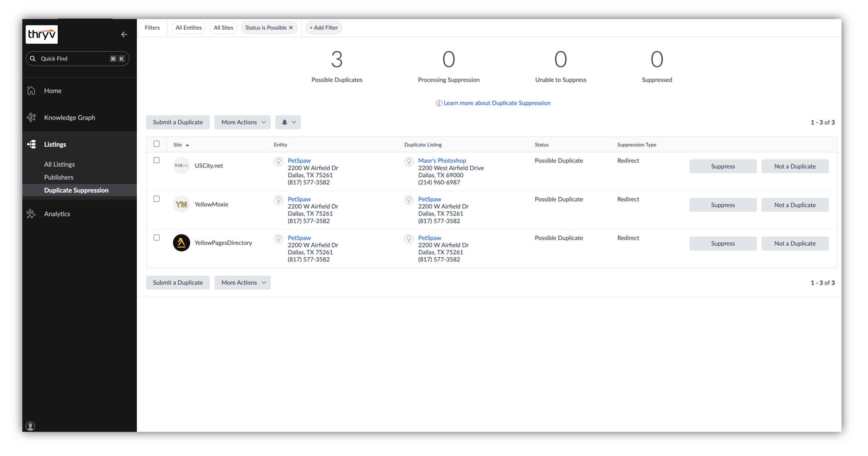The height and width of the screenshot is (456, 868).
Task: Open Knowledge Graph menu item
Action: 70,118
